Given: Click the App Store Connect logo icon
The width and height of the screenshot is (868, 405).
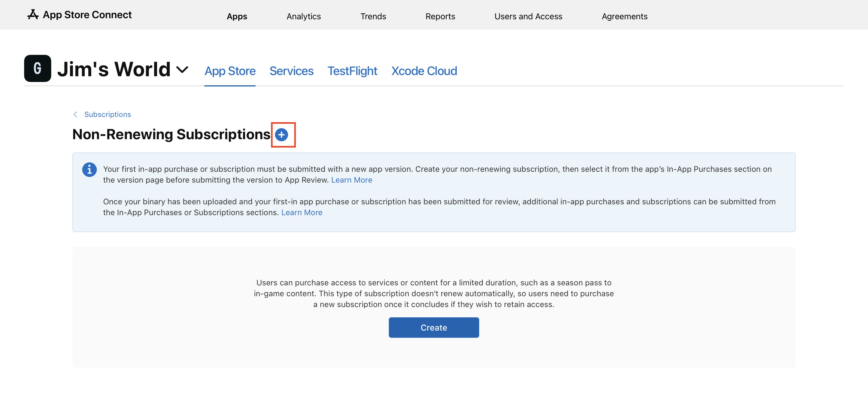Looking at the screenshot, I should pos(33,14).
